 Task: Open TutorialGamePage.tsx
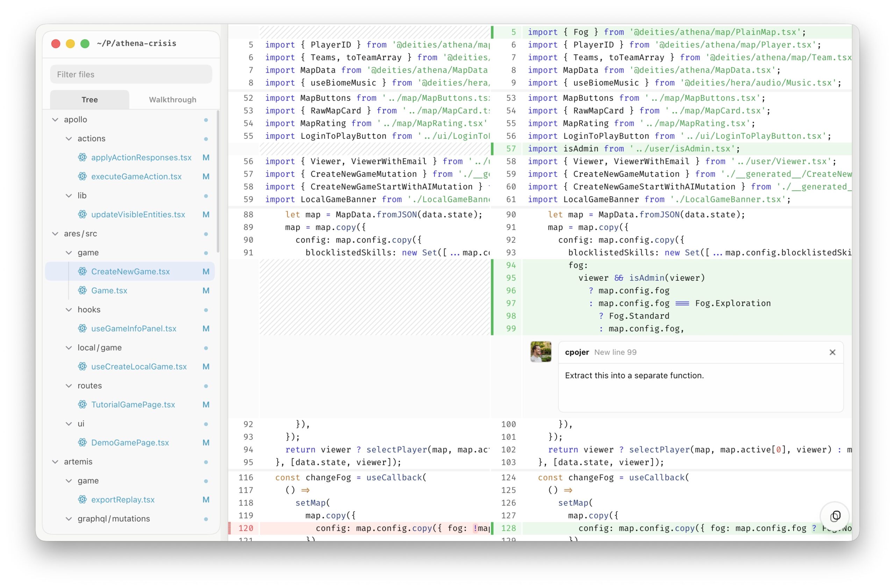point(133,404)
